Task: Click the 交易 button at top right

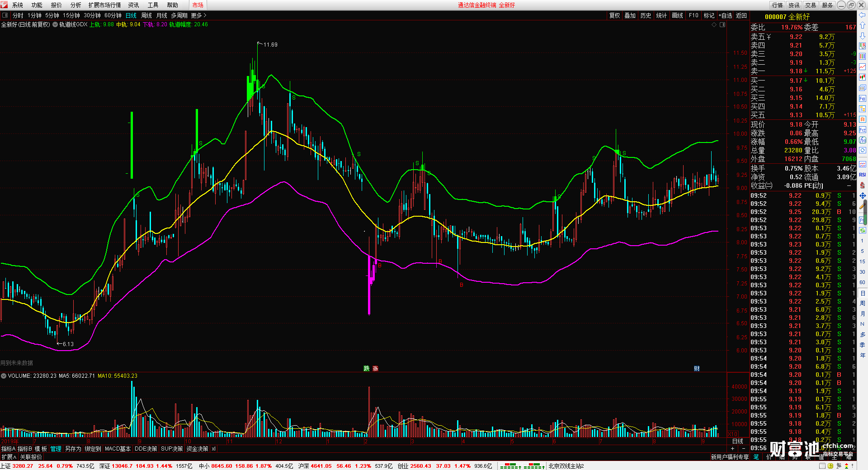Action: (x=811, y=5)
